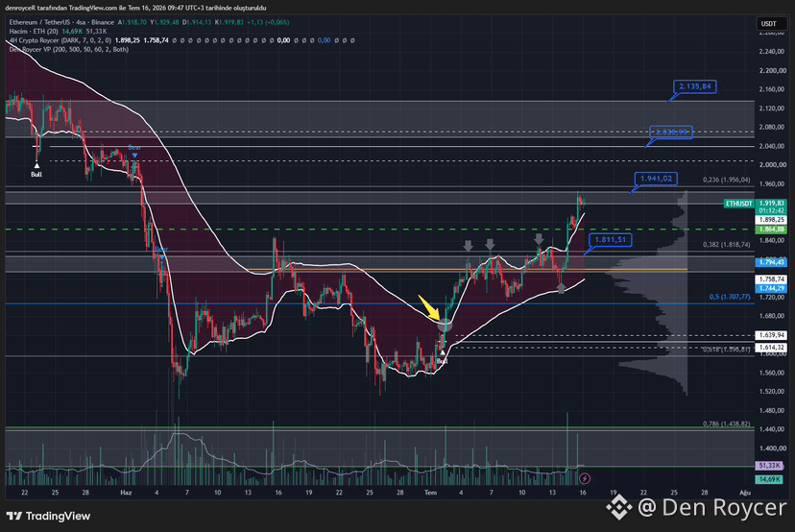The image size is (795, 532).
Task: Click the grey up-arrow signal below price
Action: [x=561, y=288]
